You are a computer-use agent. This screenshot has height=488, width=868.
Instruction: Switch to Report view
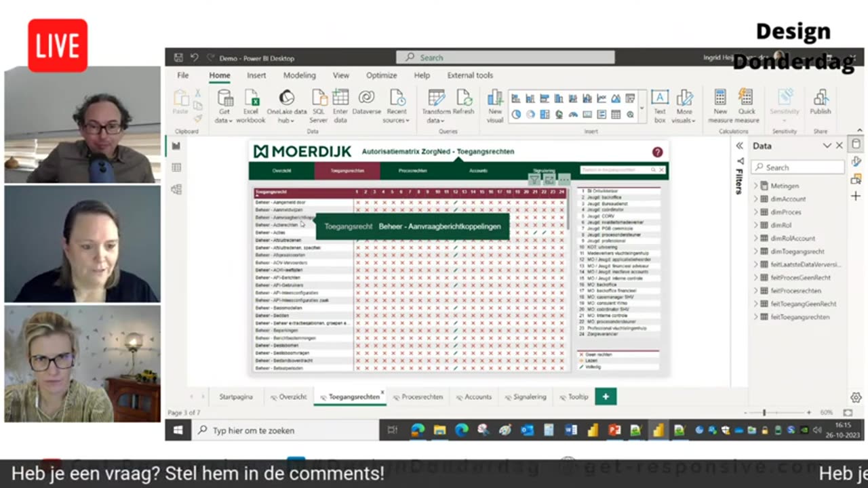click(176, 146)
